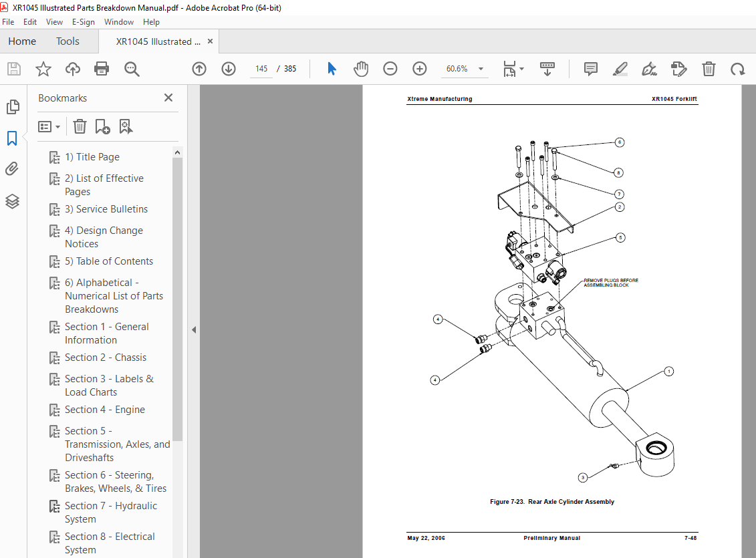The height and width of the screenshot is (558, 756).
Task: Open Section 6 - Steering, Brakes bookmark
Action: pyautogui.click(x=115, y=482)
